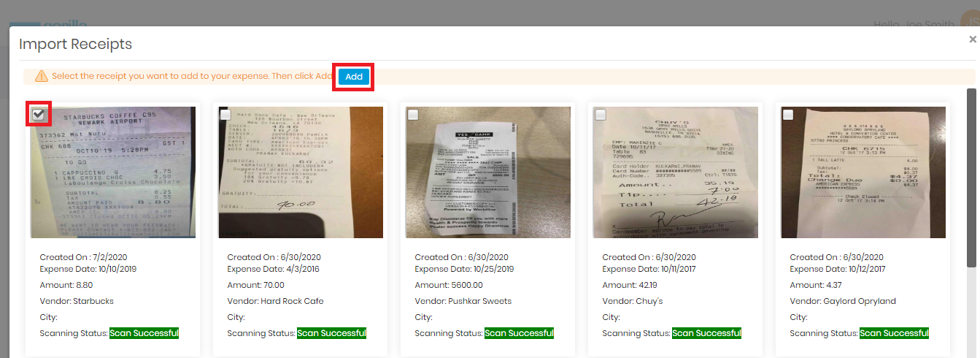Viewport: 980px width, 358px height.
Task: Click the 'Select the receipt you want to add' notice
Action: pos(193,76)
